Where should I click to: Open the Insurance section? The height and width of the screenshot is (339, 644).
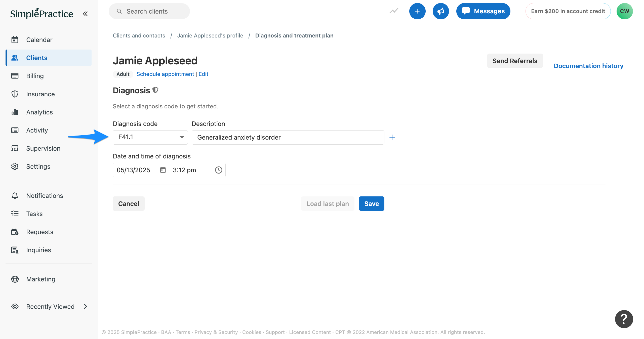click(x=49, y=94)
